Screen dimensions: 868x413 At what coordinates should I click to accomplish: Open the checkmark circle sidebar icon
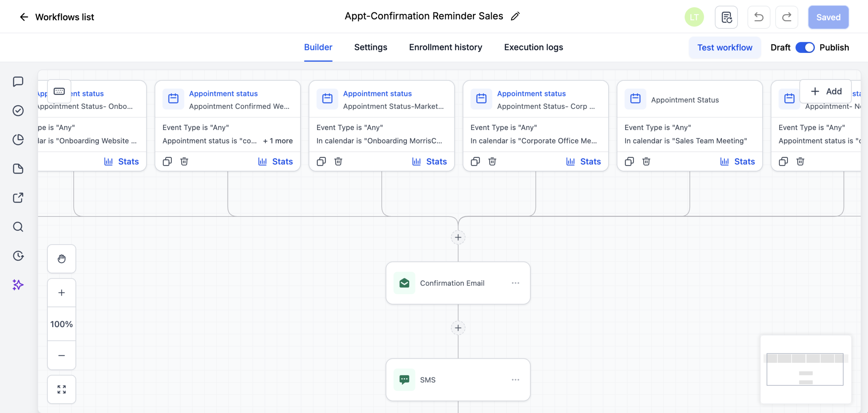18,111
